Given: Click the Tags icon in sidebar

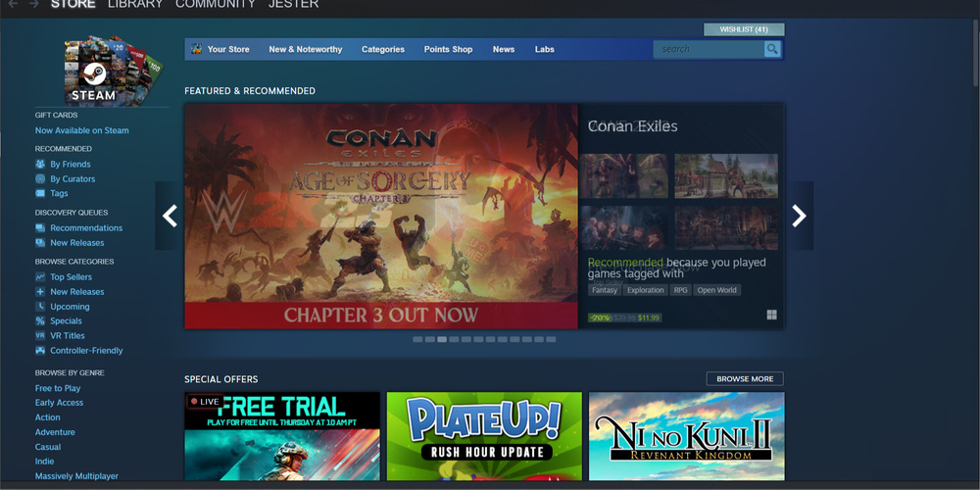Looking at the screenshot, I should click(40, 193).
